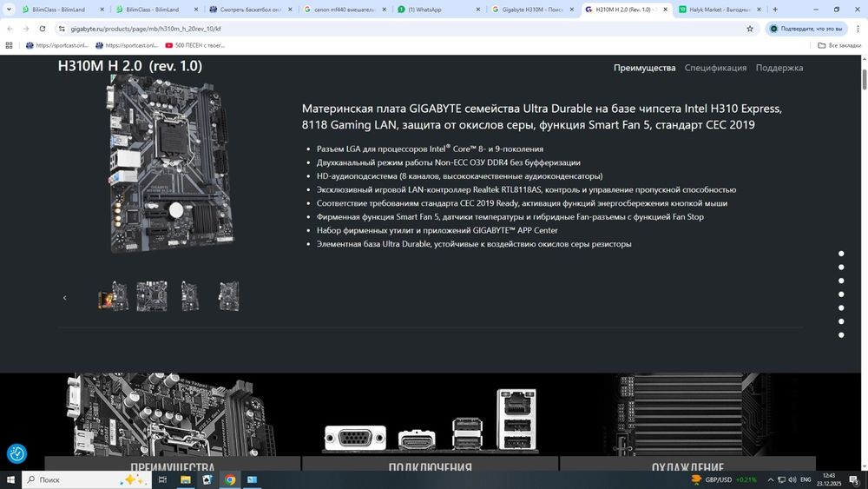This screenshot has width=868, height=489.
Task: Open the Windows Start menu
Action: coord(10,479)
